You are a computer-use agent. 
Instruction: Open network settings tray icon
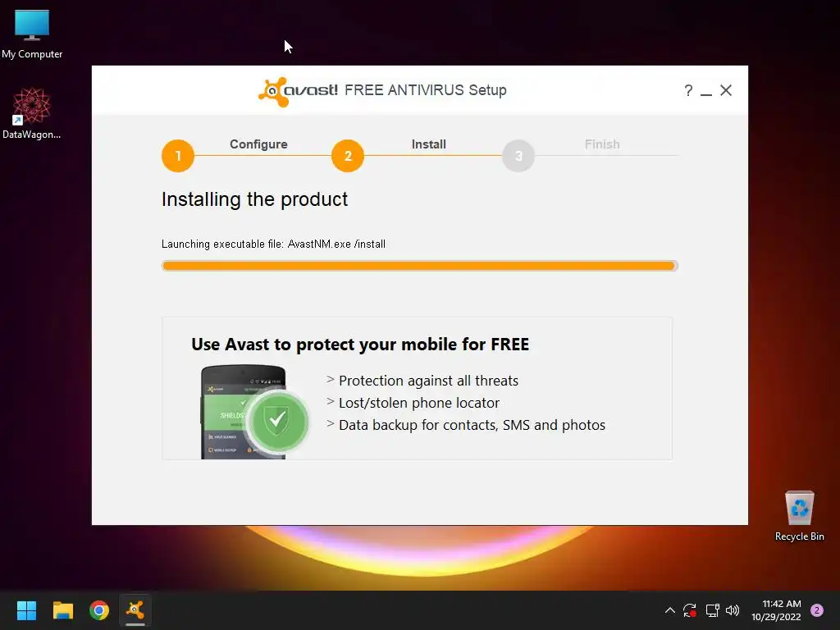[x=712, y=610]
